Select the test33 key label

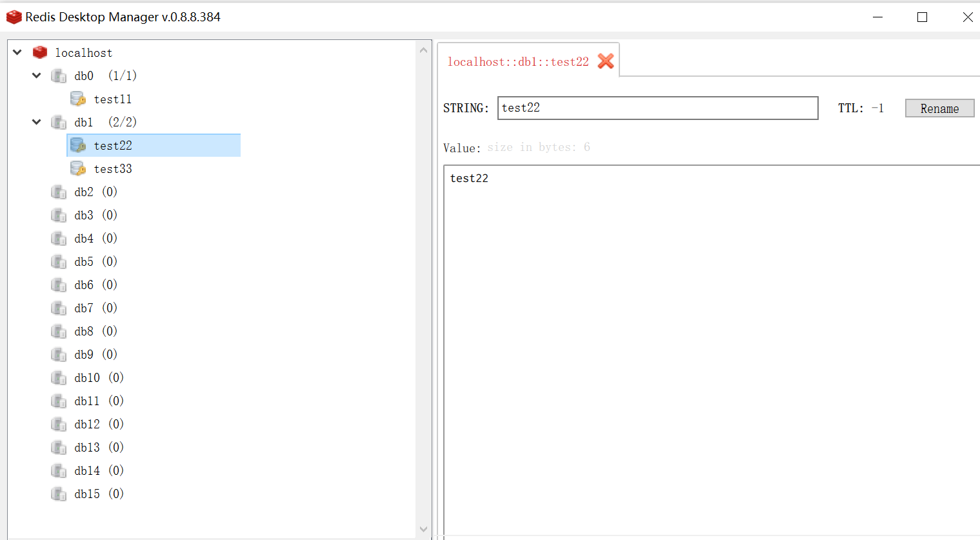113,169
